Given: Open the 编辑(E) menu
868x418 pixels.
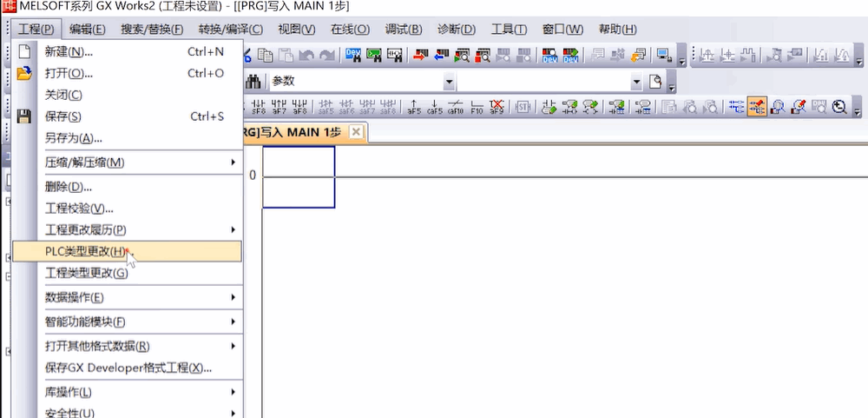Looking at the screenshot, I should click(x=88, y=30).
